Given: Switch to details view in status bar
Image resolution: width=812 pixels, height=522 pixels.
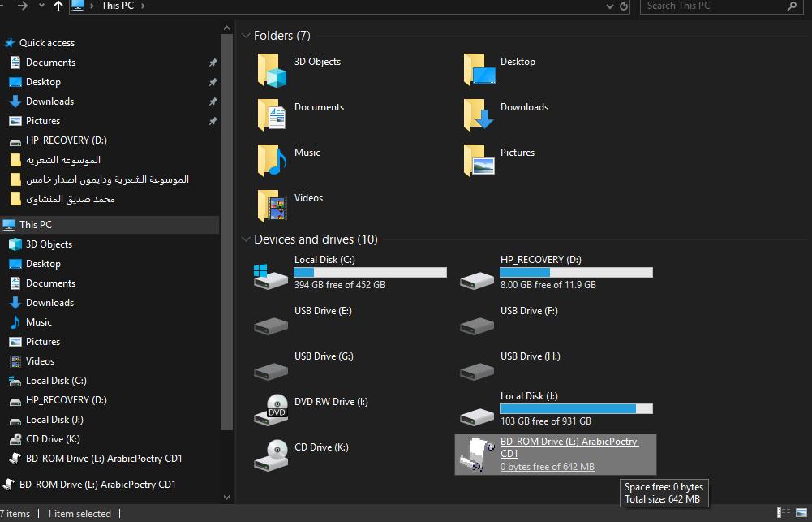Looking at the screenshot, I should coord(782,513).
